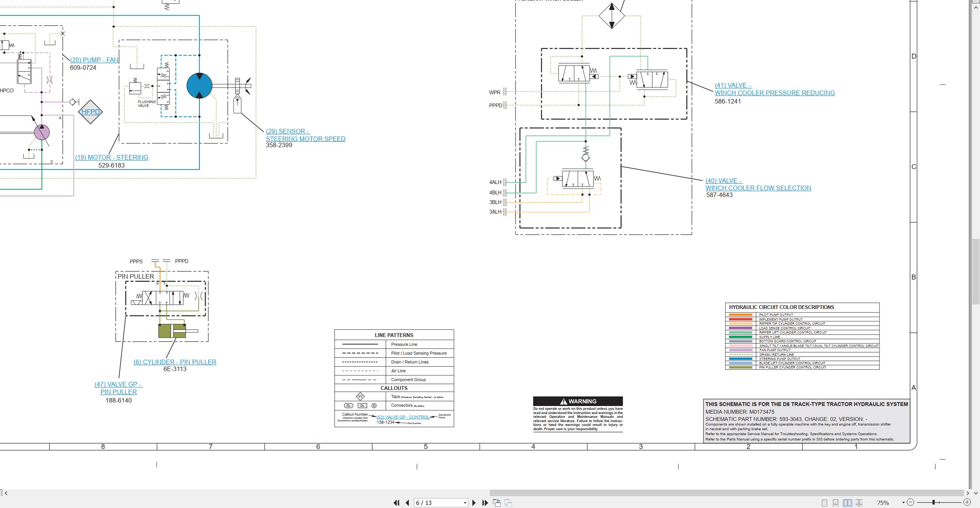Screen dimensions: 980x508
Task: Click the blue steering motor symbol
Action: point(199,86)
